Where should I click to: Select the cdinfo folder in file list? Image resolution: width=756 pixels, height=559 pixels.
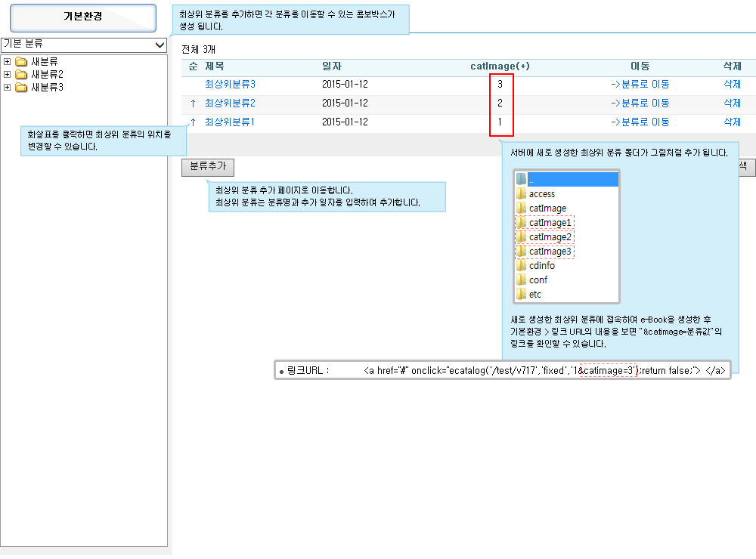(x=541, y=266)
